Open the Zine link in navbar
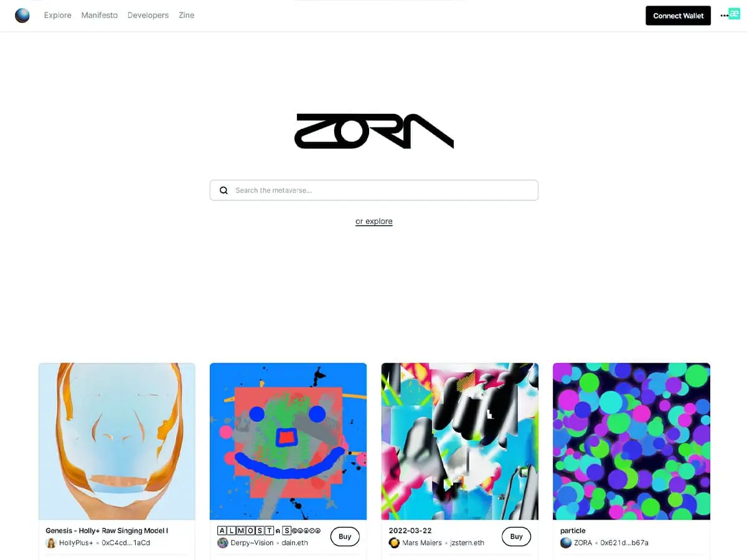 [x=187, y=16]
